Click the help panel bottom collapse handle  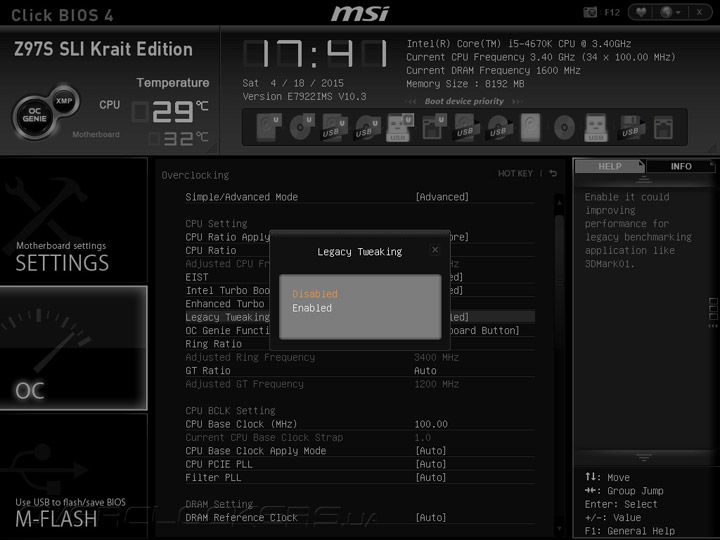pos(643,457)
